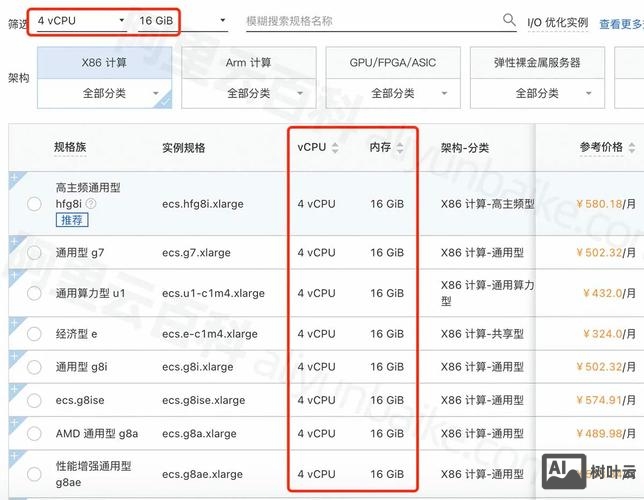Select the GPU/FPGA/ASIC architecture tab

tap(393, 63)
